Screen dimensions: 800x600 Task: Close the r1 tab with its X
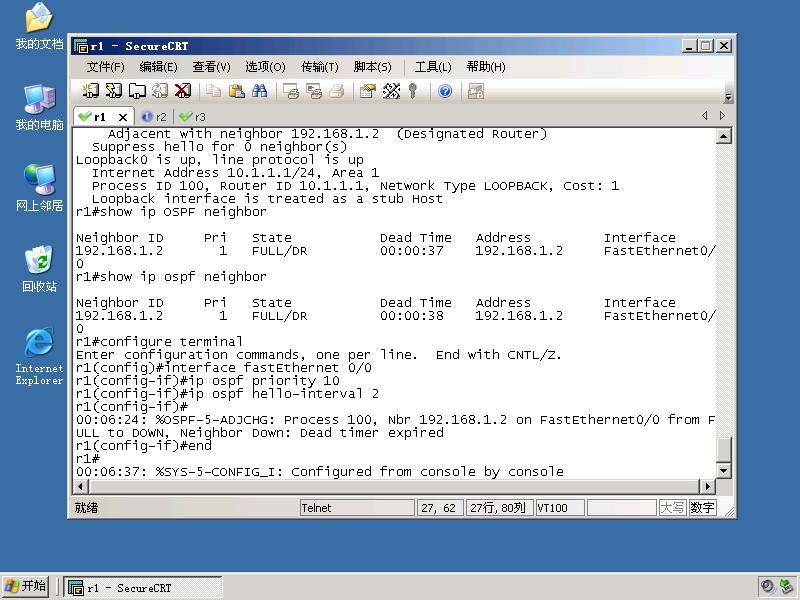pos(122,117)
